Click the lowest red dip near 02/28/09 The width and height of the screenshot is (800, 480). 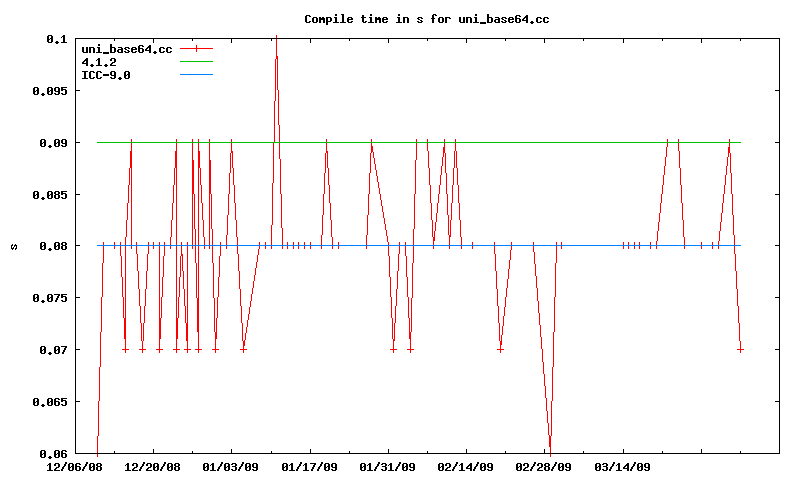click(550, 452)
